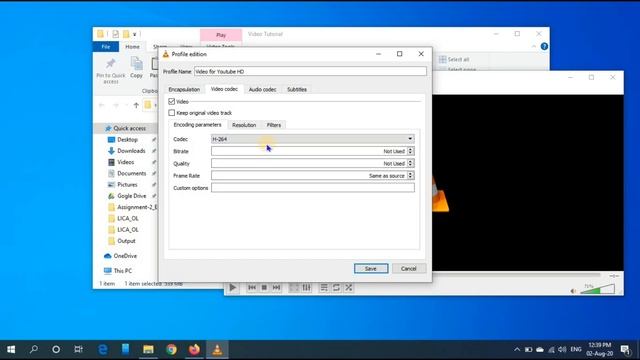Switch to the Resolution sub-tab
The height and width of the screenshot is (360, 640).
point(244,125)
